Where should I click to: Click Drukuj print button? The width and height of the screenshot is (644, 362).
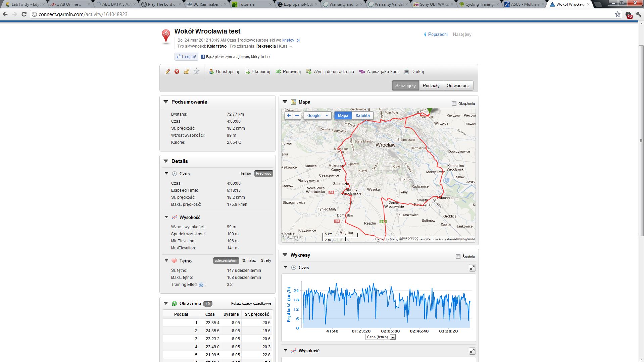(414, 71)
